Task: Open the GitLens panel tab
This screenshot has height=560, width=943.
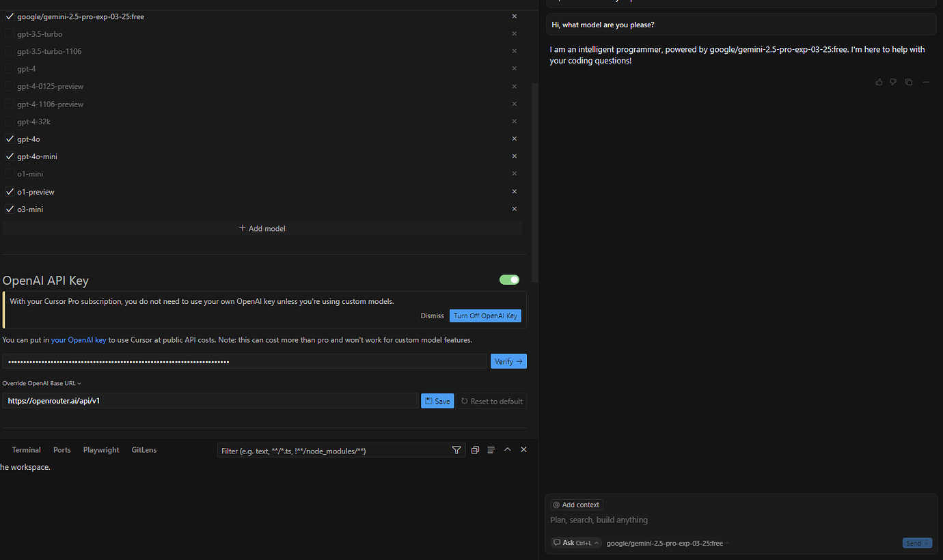Action: point(144,450)
